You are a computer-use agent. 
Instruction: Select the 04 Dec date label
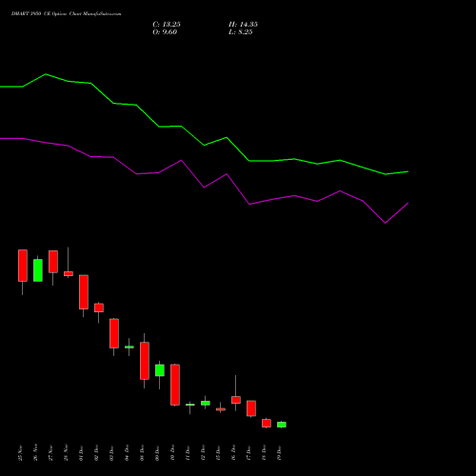coord(127,453)
